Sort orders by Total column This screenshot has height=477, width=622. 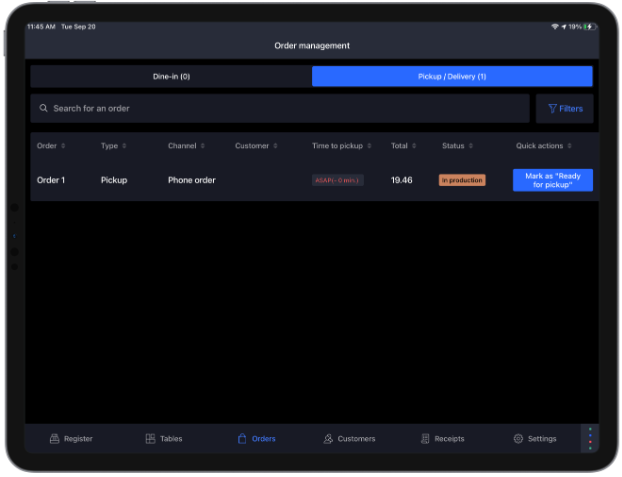[x=403, y=146]
